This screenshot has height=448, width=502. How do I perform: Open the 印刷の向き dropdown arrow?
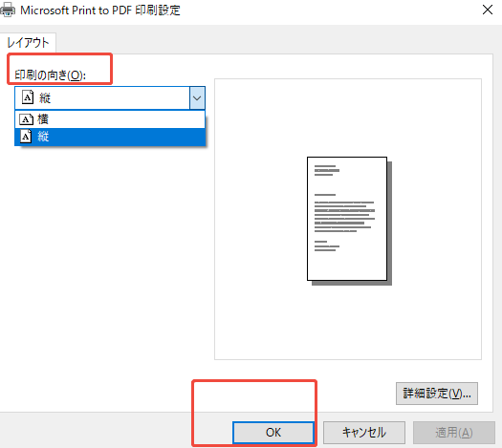(197, 97)
